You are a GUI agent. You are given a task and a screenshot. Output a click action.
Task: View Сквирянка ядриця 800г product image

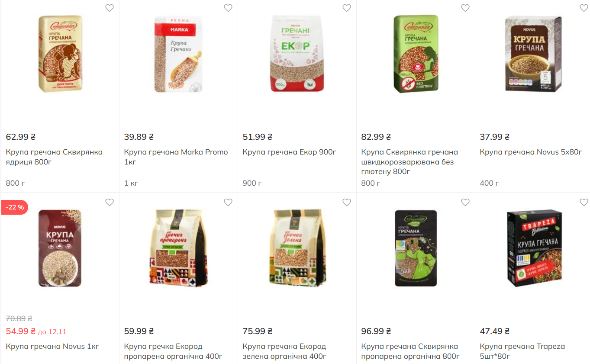click(x=60, y=54)
